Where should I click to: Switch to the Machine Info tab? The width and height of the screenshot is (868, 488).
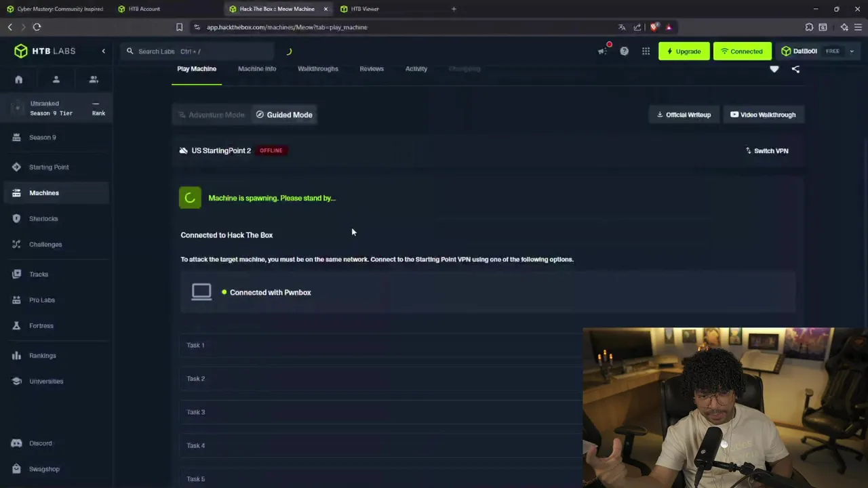[x=257, y=68]
